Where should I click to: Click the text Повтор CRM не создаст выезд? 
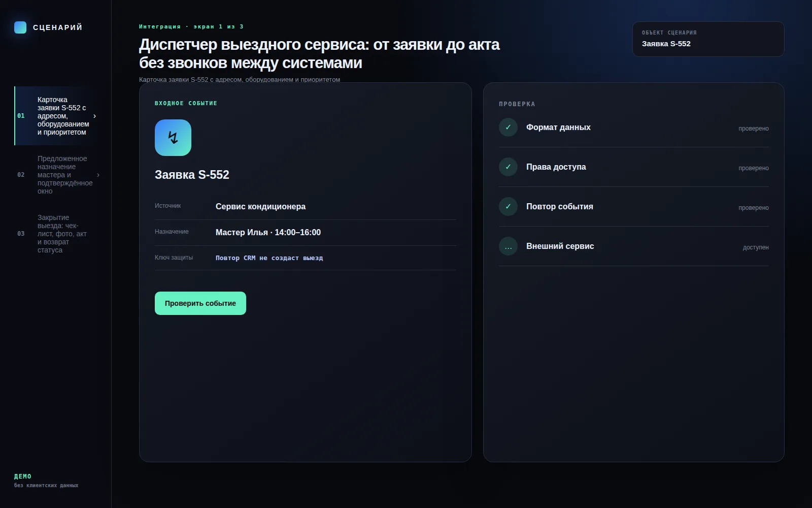pos(269,258)
